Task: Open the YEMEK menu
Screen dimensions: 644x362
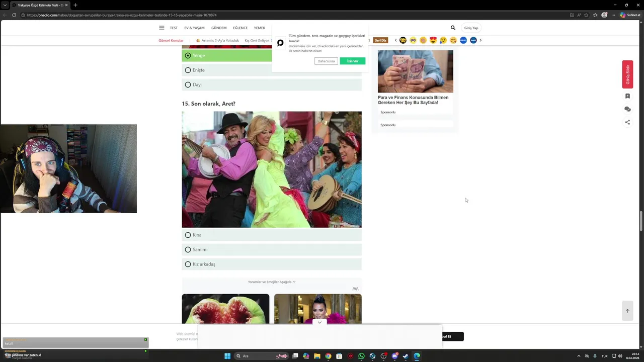Action: click(x=260, y=28)
